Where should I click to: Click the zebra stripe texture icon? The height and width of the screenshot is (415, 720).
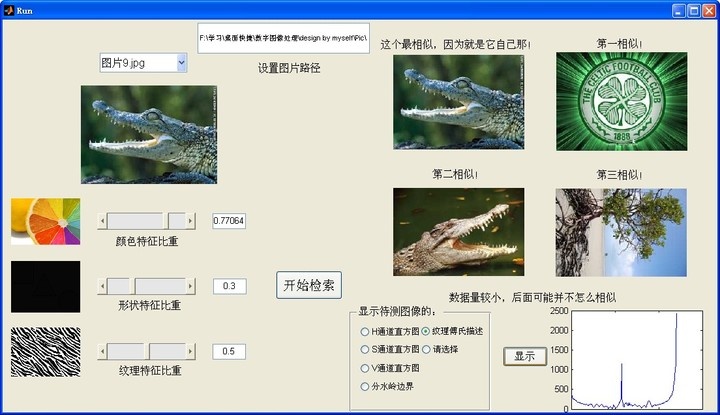pyautogui.click(x=45, y=352)
